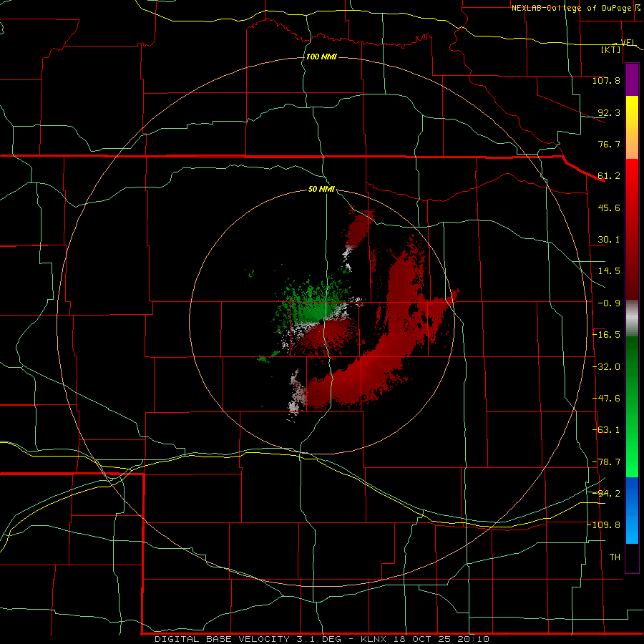Click the KLNX radar site identifier
The height and width of the screenshot is (644, 644).
pyautogui.click(x=374, y=639)
